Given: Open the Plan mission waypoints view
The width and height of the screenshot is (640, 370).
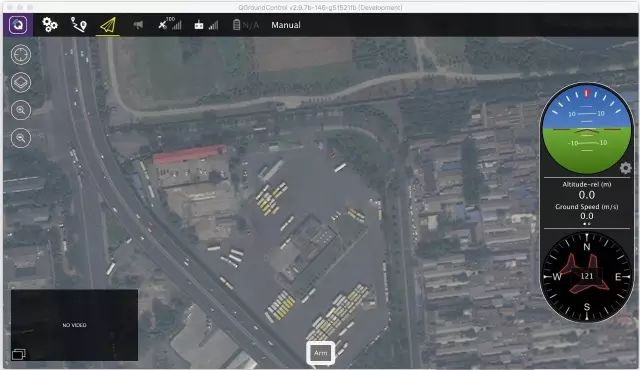Looking at the screenshot, I should point(78,25).
